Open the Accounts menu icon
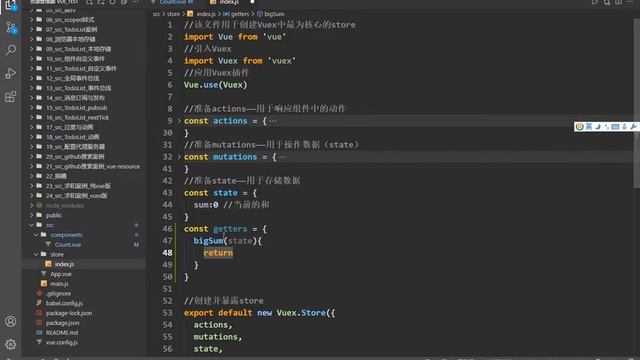The image size is (640, 360). [x=11, y=321]
